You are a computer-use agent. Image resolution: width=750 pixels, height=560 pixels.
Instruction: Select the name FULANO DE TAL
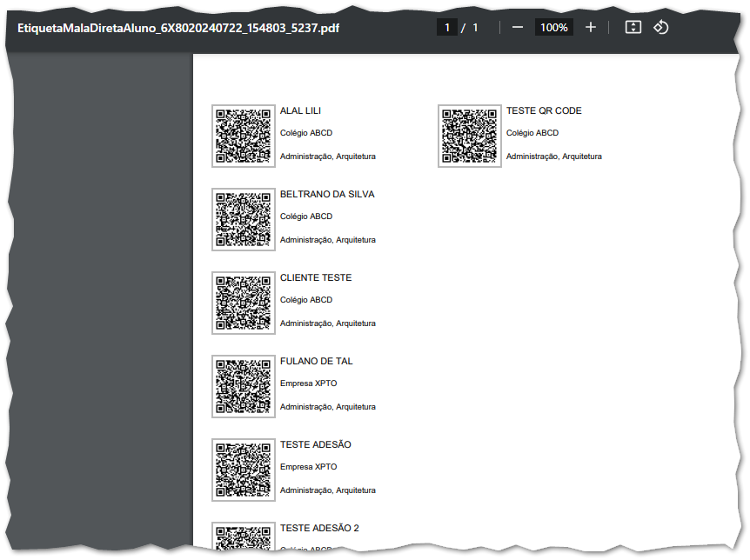tap(316, 362)
